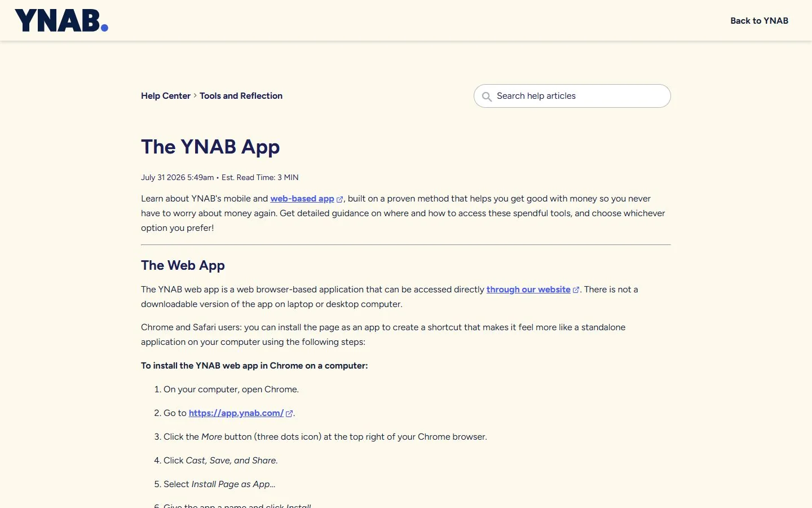Viewport: 812px width, 508px height.
Task: Focus the Search help articles field
Action: tap(572, 96)
